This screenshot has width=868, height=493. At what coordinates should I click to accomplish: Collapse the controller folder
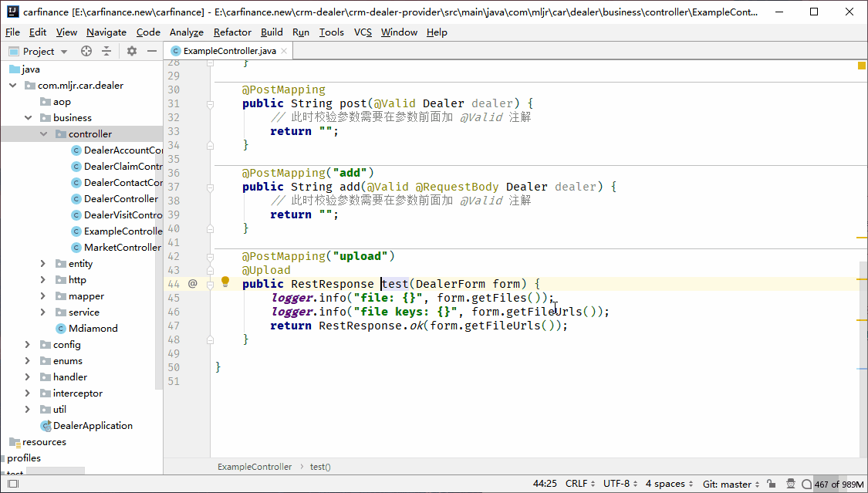(43, 134)
